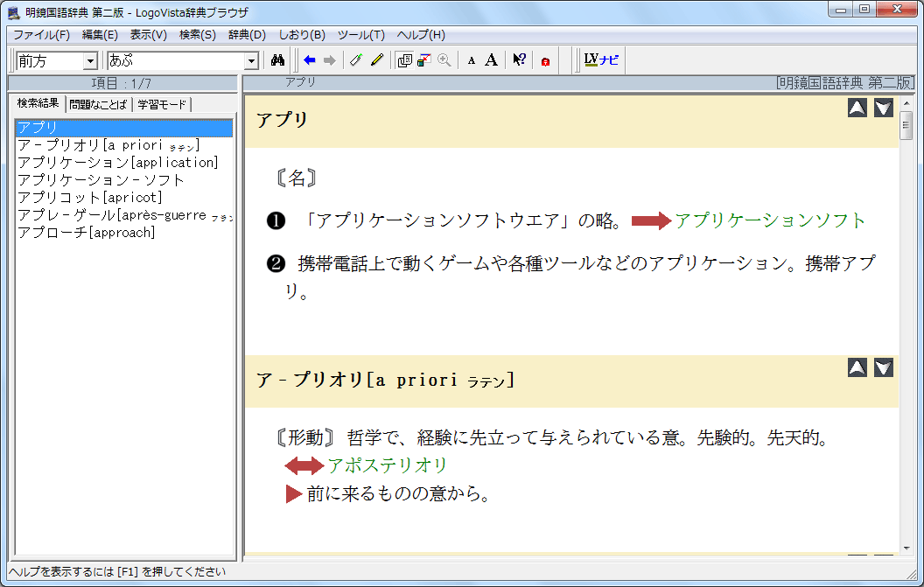Jump to next entry from アプリ header
This screenshot has width=924, height=587.
click(884, 108)
